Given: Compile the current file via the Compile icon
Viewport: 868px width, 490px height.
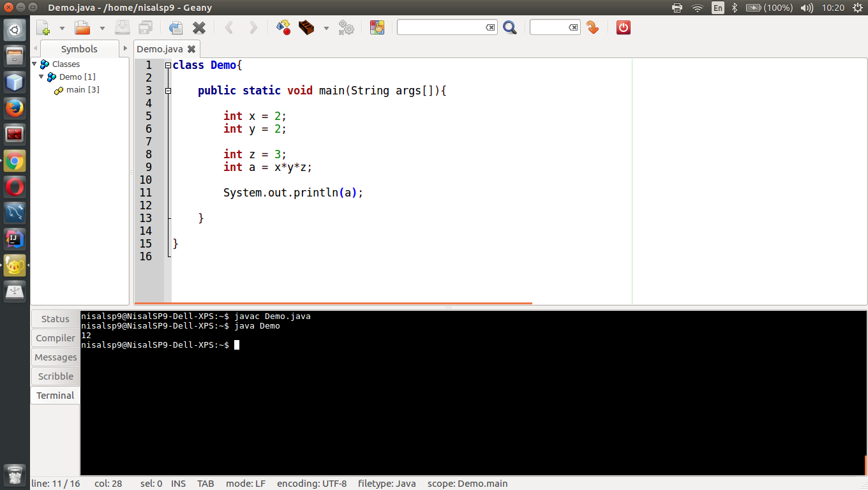Looking at the screenshot, I should [x=283, y=27].
